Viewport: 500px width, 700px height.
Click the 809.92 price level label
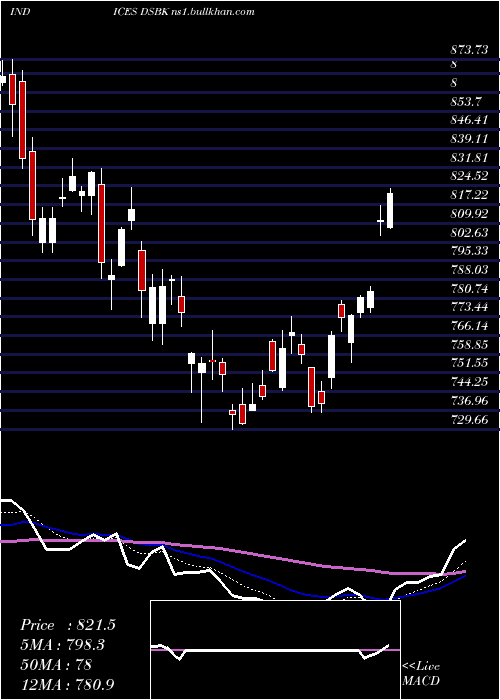click(x=469, y=214)
